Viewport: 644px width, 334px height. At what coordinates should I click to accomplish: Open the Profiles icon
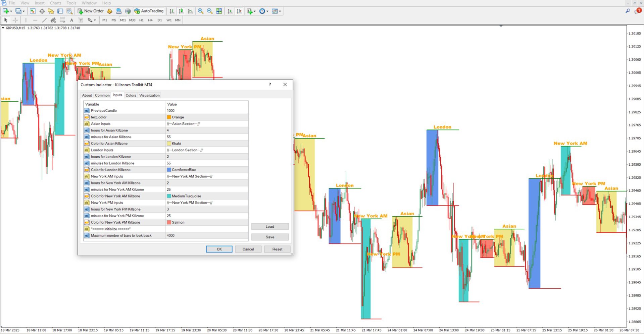click(18, 11)
